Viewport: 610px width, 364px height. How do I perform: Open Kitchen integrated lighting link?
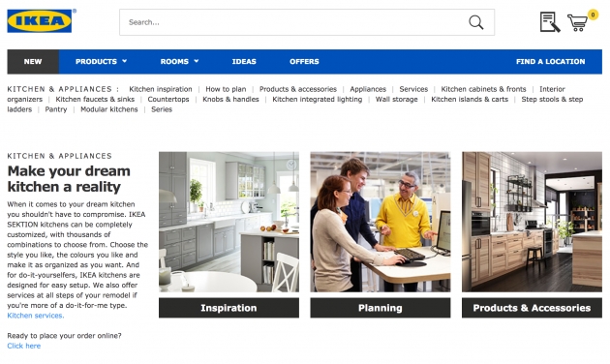[317, 99]
